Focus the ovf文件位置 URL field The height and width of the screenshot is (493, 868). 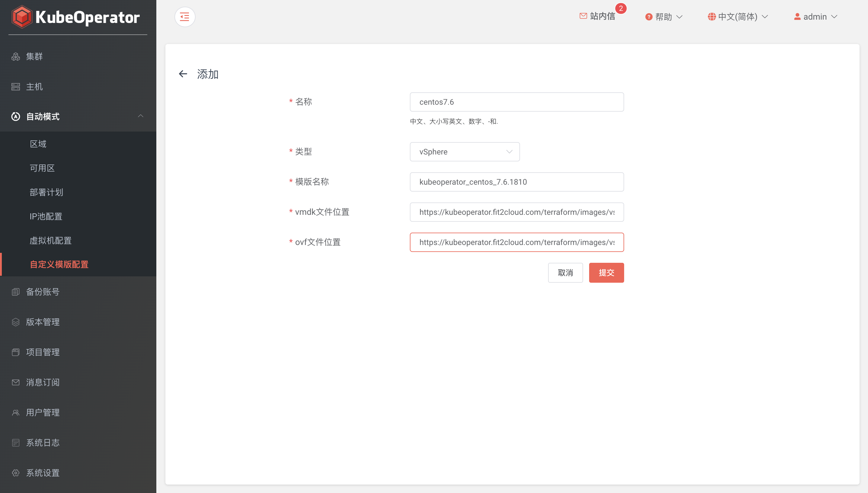(x=516, y=242)
